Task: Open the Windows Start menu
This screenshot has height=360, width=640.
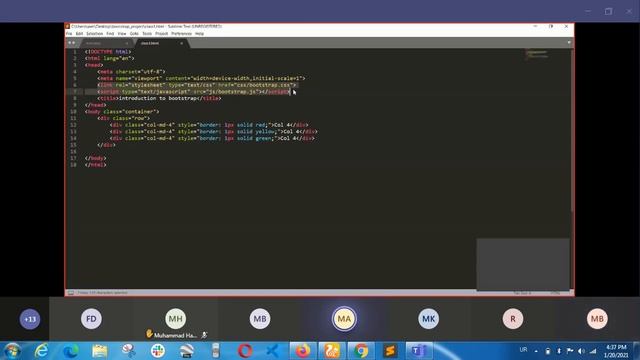Action: coord(12,351)
